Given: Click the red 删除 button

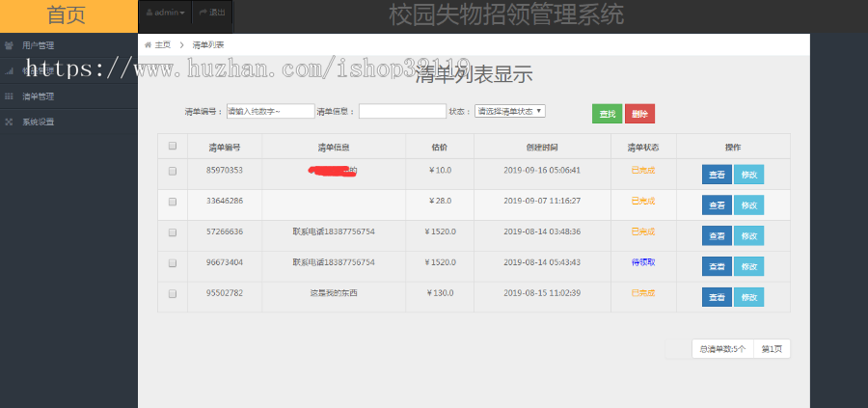Looking at the screenshot, I should point(640,114).
